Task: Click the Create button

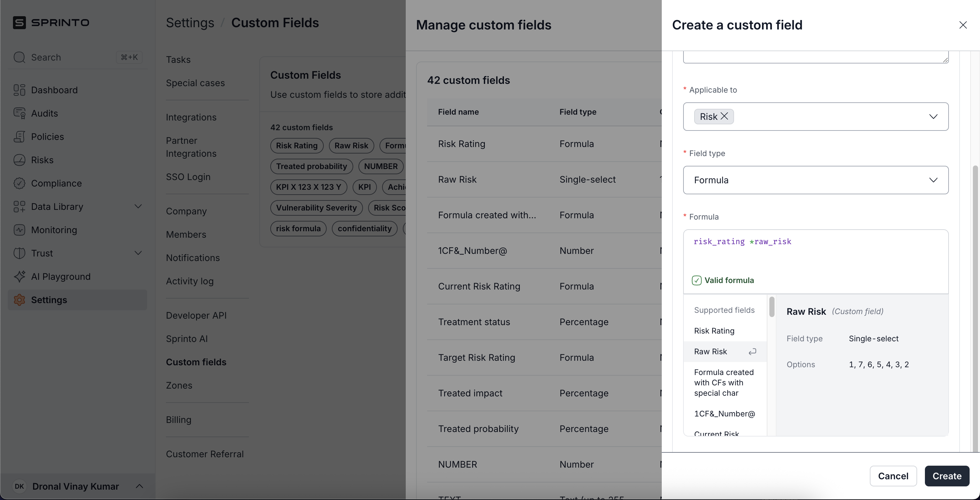Action: pyautogui.click(x=947, y=476)
